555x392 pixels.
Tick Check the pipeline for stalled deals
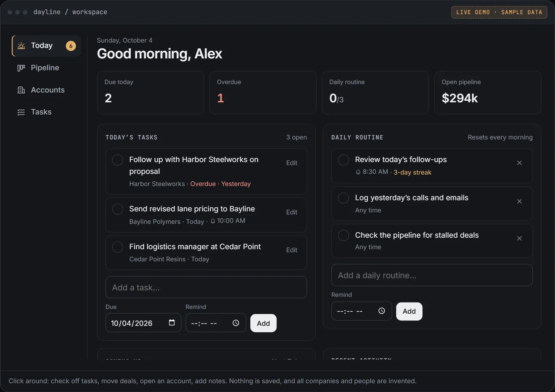click(343, 235)
